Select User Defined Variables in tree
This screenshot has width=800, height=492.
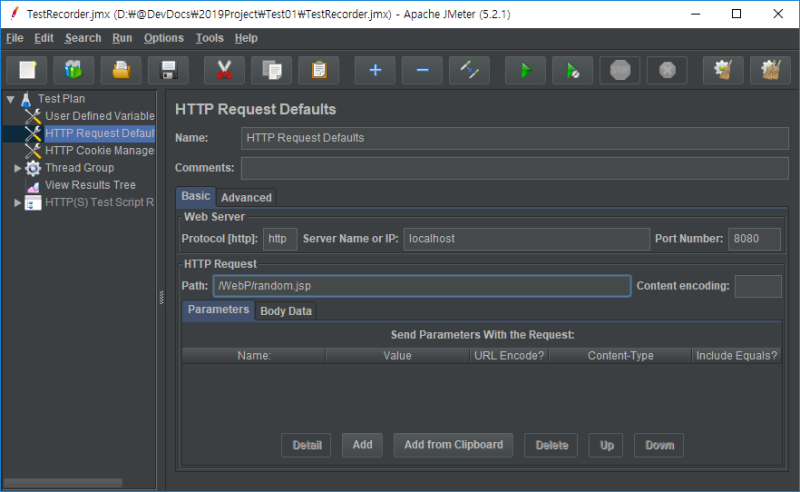click(x=99, y=116)
